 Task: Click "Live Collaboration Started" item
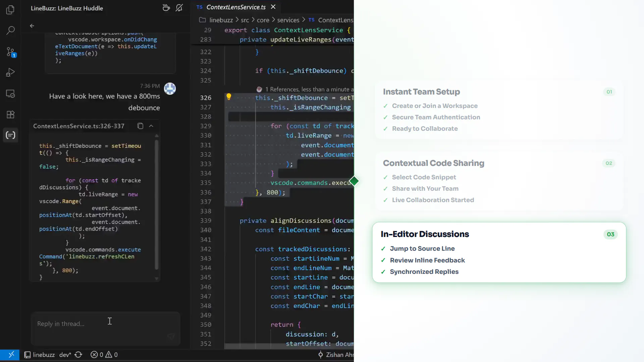433,200
